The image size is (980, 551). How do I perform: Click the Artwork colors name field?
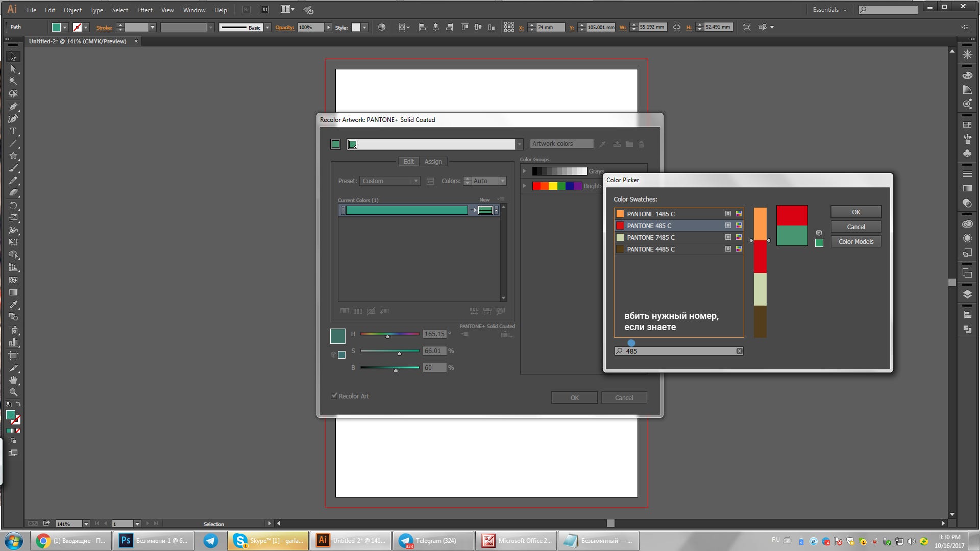[x=561, y=144]
